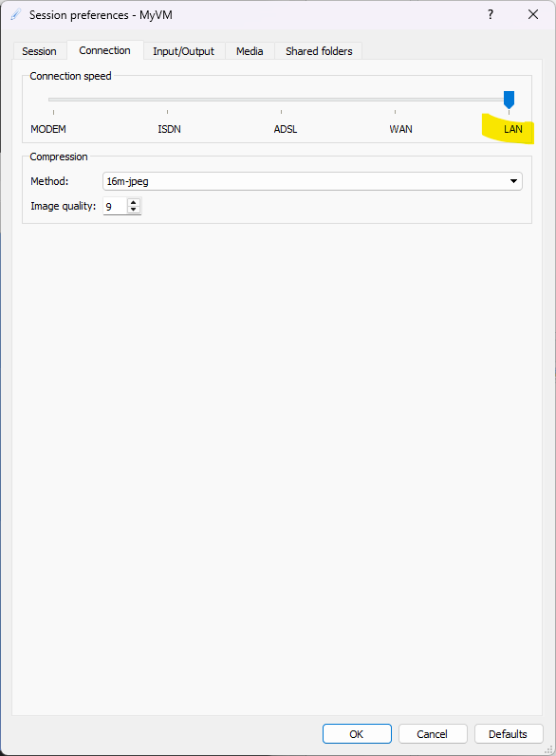This screenshot has height=756, width=556.
Task: Switch to the Session tab
Action: 39,51
